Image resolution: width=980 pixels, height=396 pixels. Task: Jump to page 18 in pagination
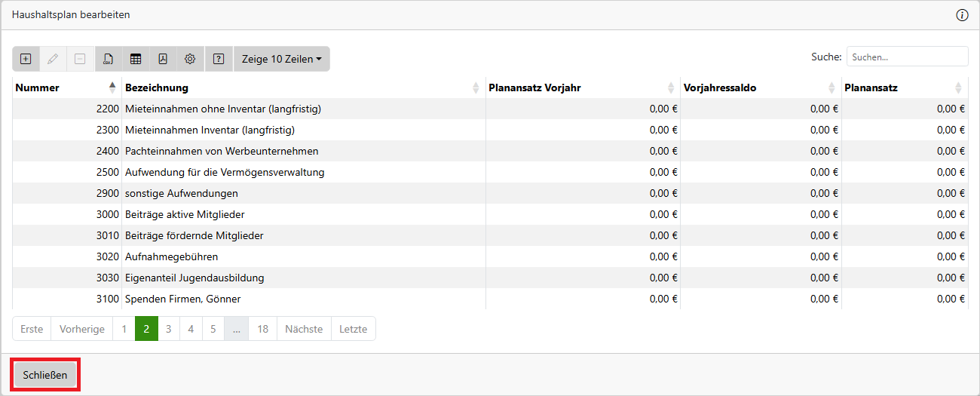pos(262,329)
